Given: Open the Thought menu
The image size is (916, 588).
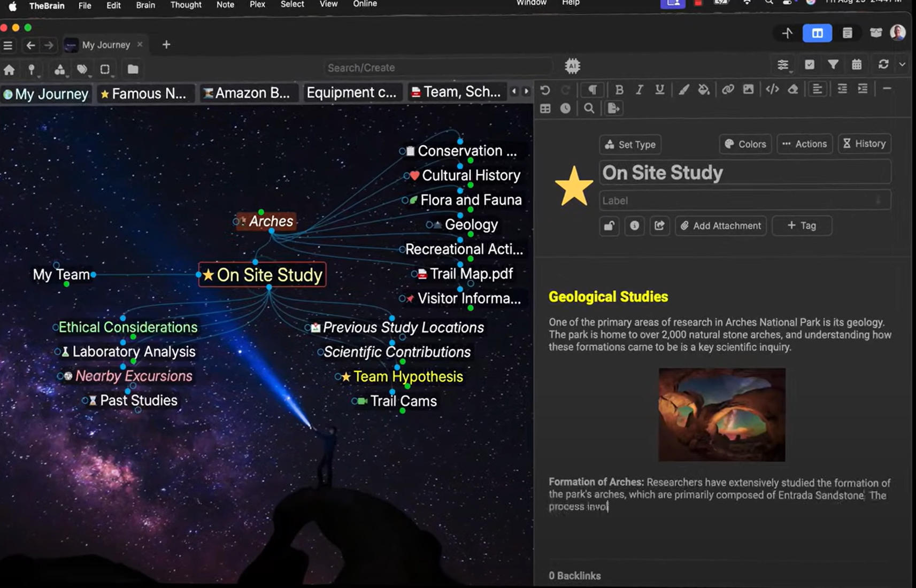Looking at the screenshot, I should (x=186, y=5).
